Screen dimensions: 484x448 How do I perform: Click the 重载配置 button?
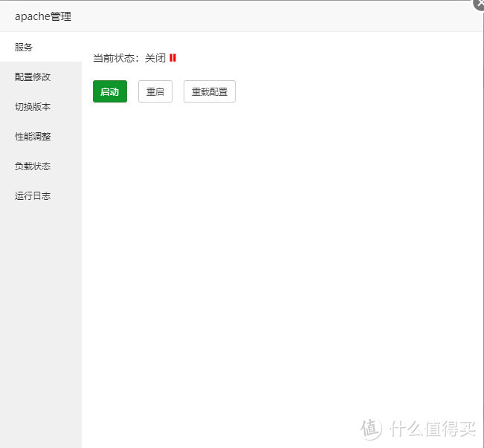coord(210,91)
